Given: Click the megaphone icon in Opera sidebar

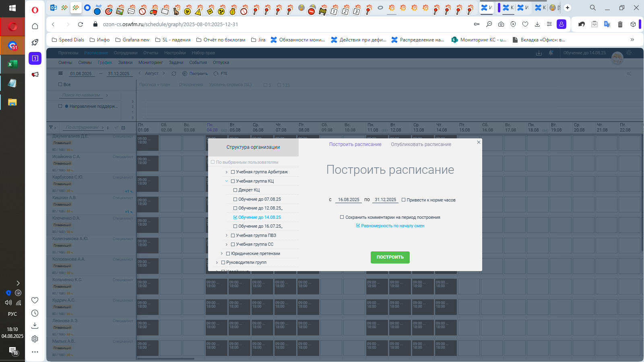Looking at the screenshot, I should [35, 74].
